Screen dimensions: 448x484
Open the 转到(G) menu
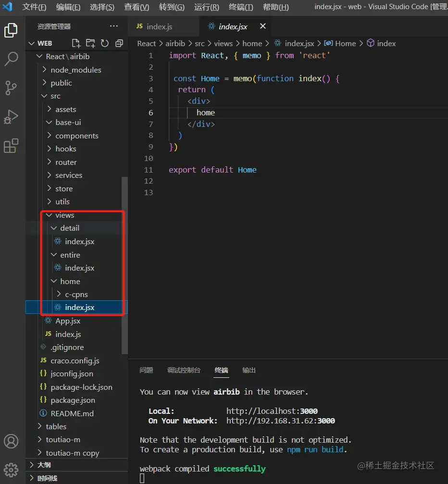(x=172, y=7)
